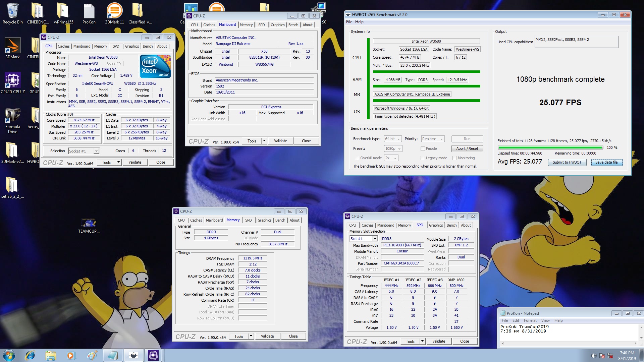Screen dimensions: 644x362
Task: Open the Windows Start menu
Action: (9, 355)
